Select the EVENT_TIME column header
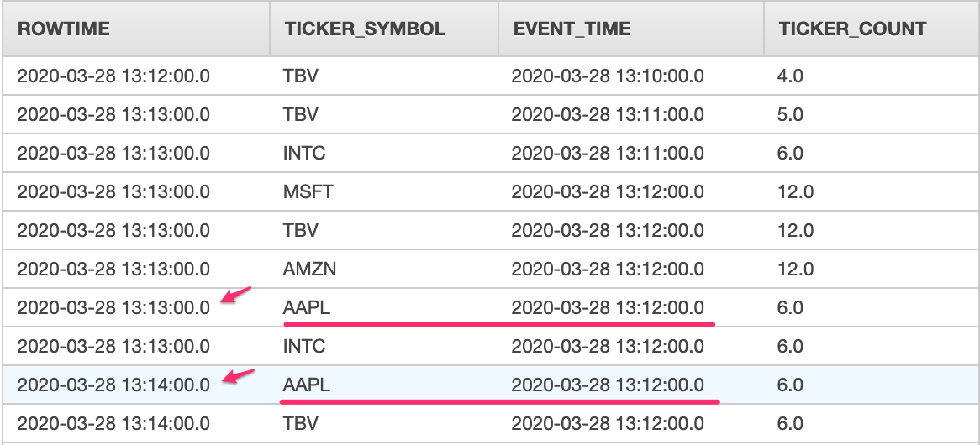Screen dimensions: 980x445 coord(572,29)
